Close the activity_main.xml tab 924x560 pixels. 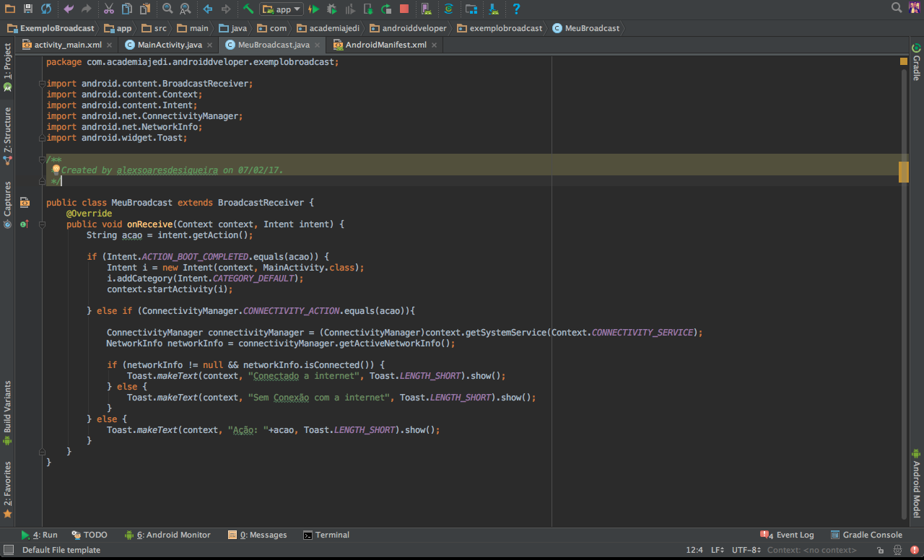110,45
